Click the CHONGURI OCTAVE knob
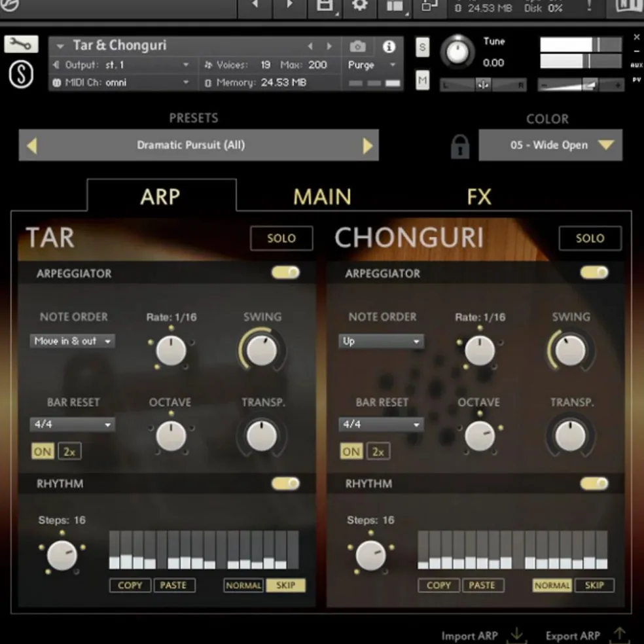644x644 pixels. click(x=480, y=435)
